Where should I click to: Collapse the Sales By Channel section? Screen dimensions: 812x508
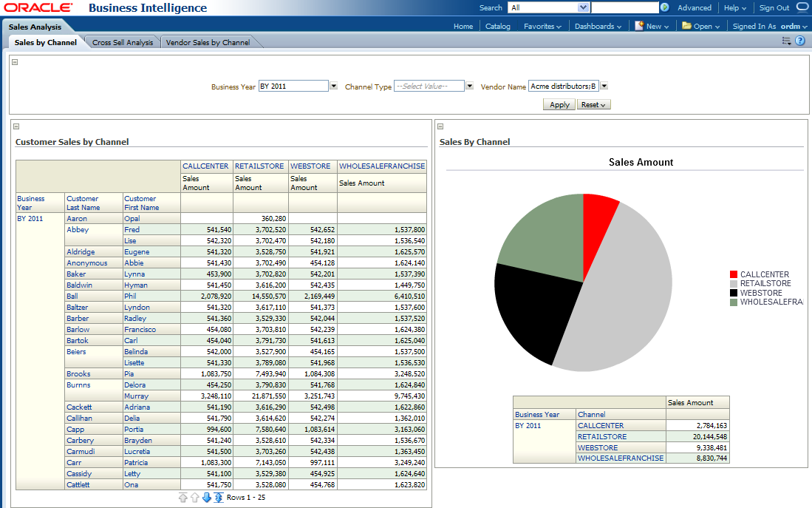(441, 126)
